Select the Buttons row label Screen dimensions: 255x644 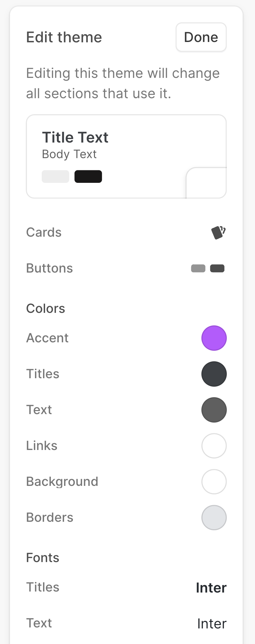(50, 269)
